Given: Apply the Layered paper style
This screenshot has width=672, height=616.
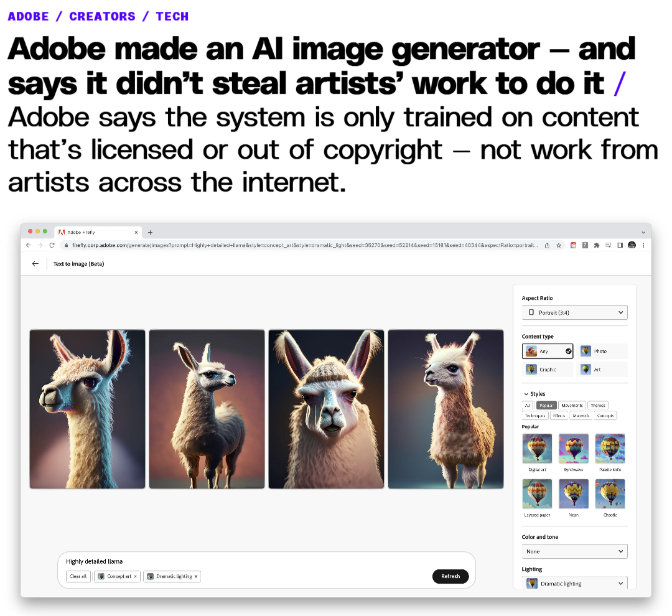Looking at the screenshot, I should coord(537,494).
